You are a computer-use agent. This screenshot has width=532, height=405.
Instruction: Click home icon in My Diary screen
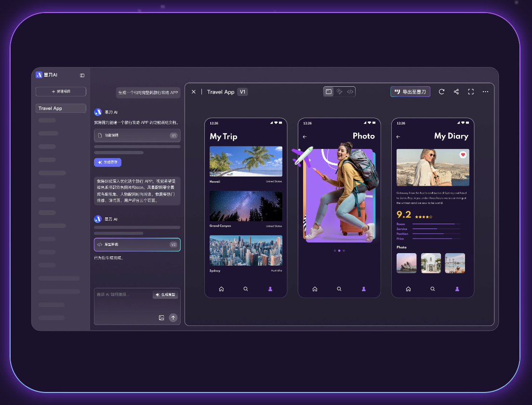tap(408, 289)
